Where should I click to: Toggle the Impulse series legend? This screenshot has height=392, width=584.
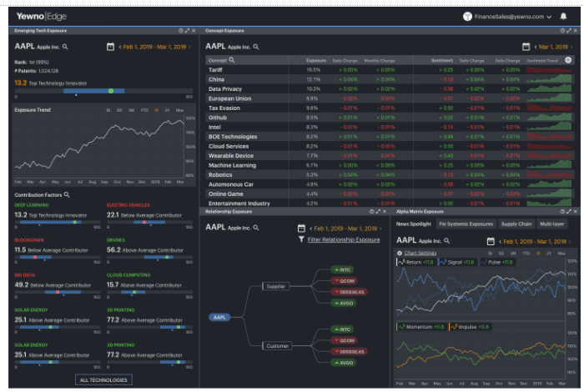tap(470, 327)
